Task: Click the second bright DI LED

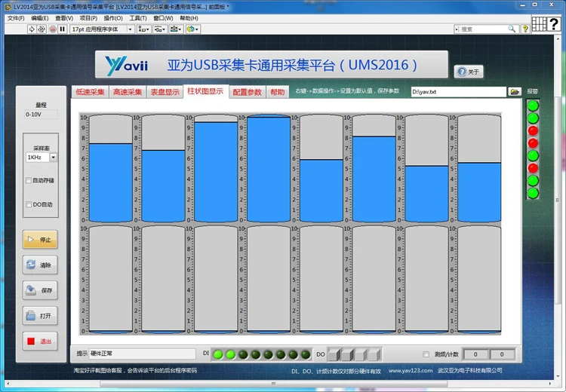Action: pos(230,354)
